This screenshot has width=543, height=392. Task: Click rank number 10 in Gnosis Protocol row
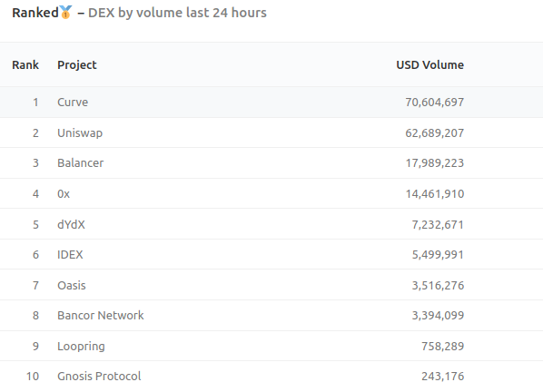(33, 376)
